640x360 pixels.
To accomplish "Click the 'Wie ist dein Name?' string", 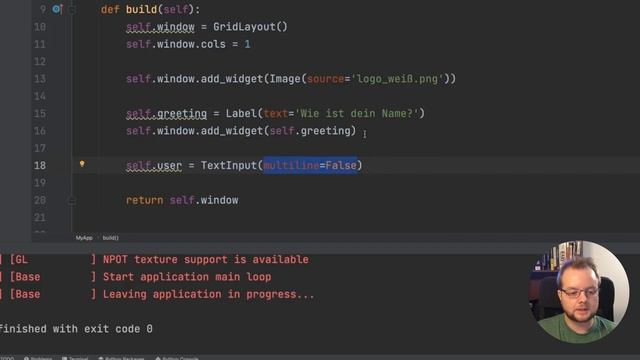I will (x=356, y=113).
